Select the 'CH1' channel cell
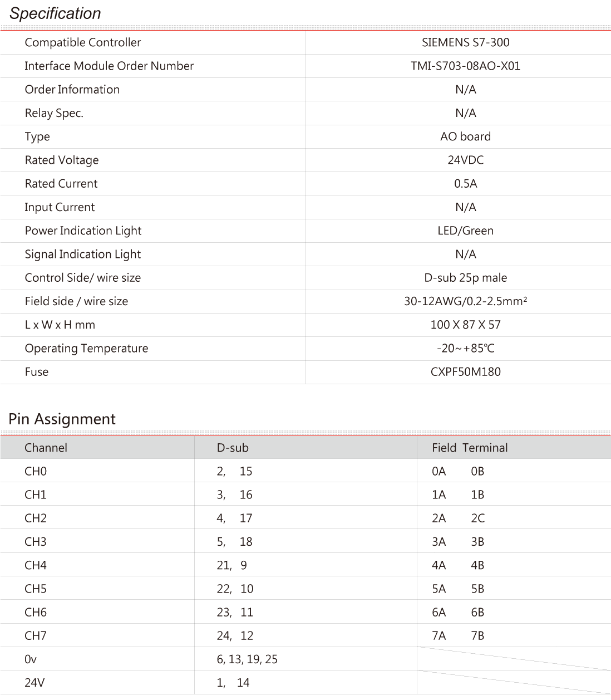This screenshot has width=611, height=700. (36, 495)
